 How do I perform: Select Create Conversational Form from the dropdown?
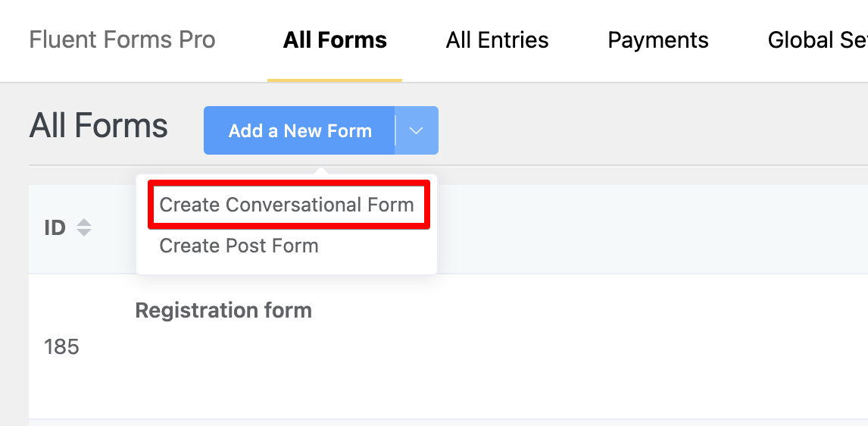click(x=287, y=205)
